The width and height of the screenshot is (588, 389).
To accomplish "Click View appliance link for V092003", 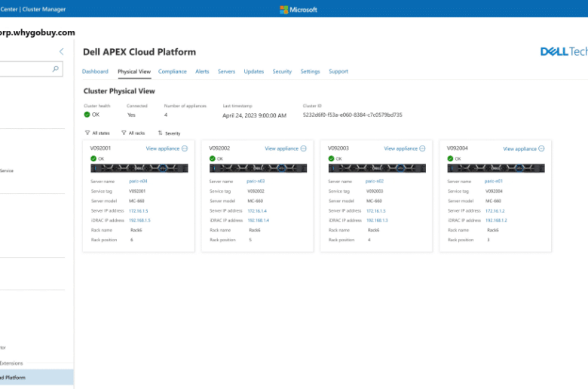I will [400, 149].
